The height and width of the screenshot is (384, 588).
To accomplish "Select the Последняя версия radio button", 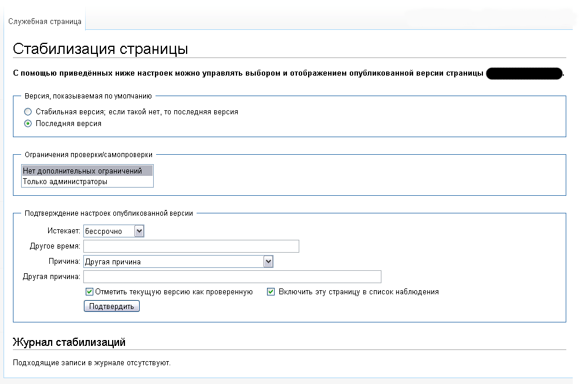I will click(x=28, y=123).
